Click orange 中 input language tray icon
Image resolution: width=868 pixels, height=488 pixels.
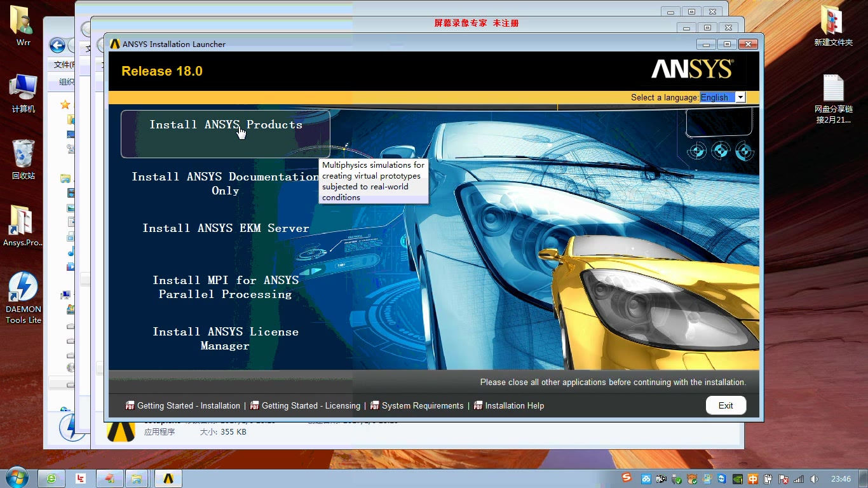pyautogui.click(x=753, y=479)
